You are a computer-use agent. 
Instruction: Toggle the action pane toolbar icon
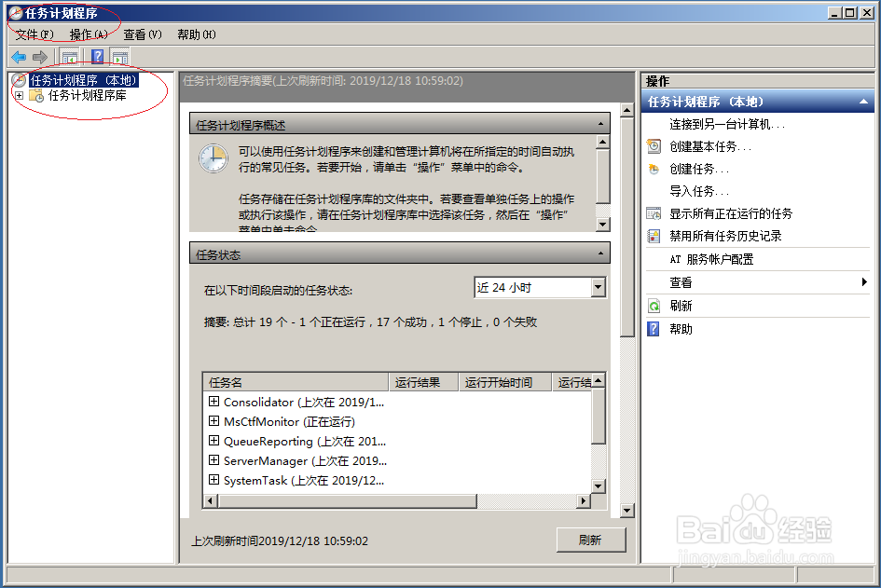pyautogui.click(x=120, y=56)
